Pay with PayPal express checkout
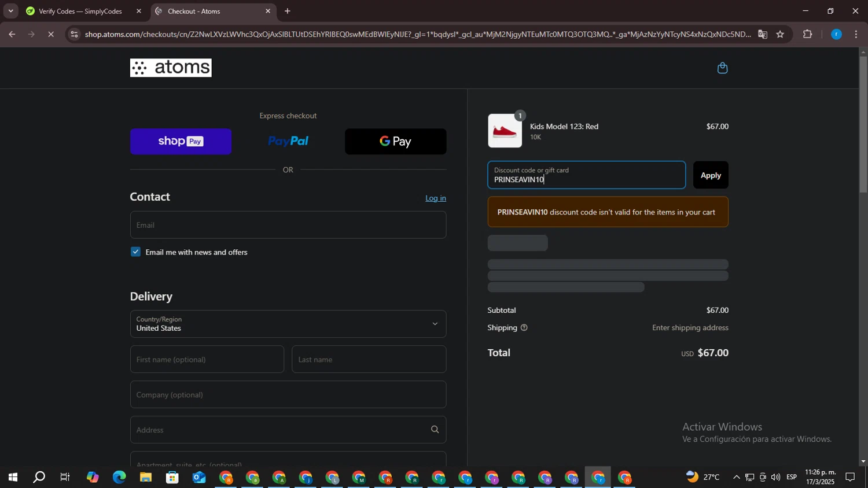 pos(288,142)
